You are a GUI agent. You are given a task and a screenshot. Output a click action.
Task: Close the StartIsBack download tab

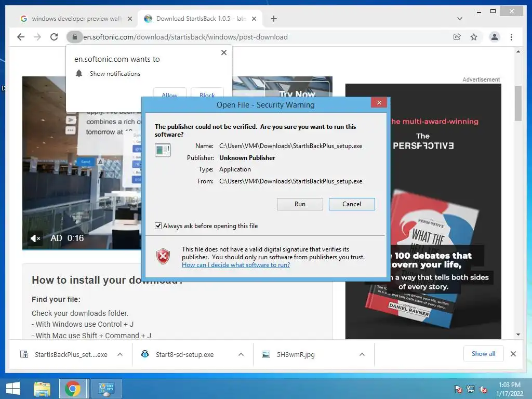click(254, 19)
